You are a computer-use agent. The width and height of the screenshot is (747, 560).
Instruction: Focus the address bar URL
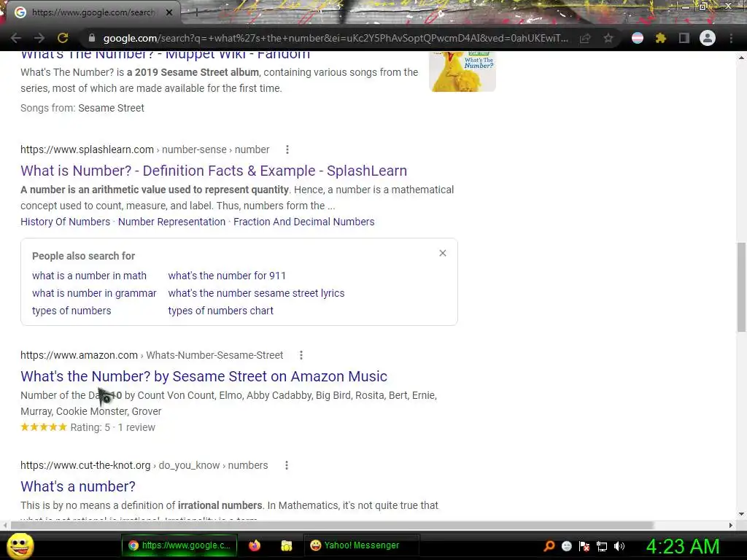click(336, 38)
